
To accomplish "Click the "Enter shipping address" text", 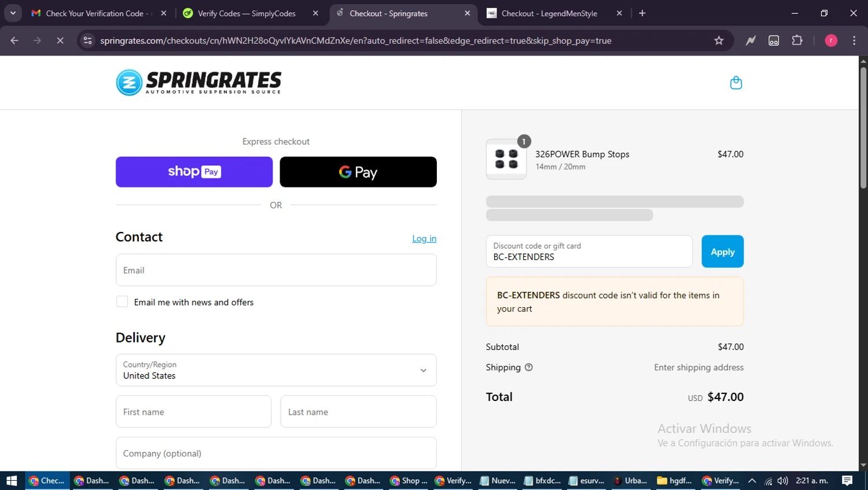I will click(x=698, y=367).
